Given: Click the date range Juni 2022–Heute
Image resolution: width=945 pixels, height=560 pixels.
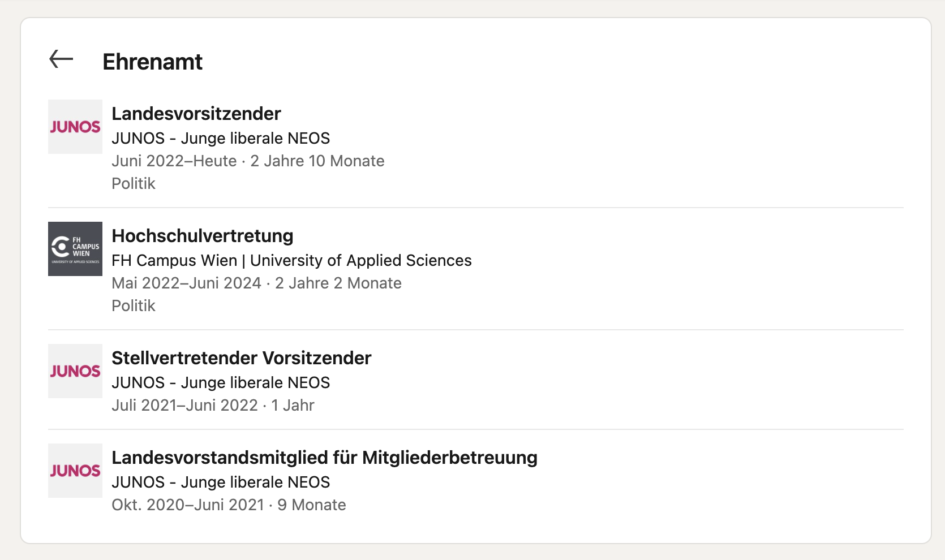Looking at the screenshot, I should point(174,161).
